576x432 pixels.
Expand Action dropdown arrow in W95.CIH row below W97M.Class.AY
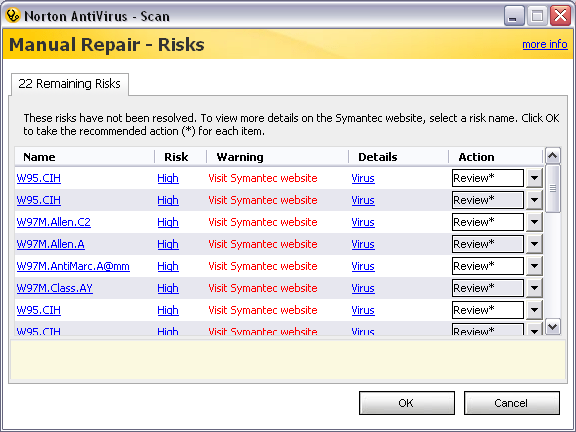point(534,310)
